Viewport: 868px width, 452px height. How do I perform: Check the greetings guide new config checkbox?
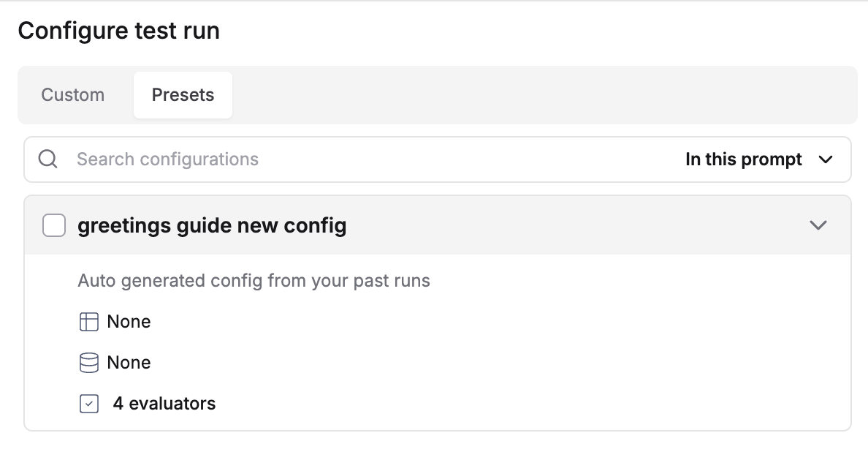(54, 225)
